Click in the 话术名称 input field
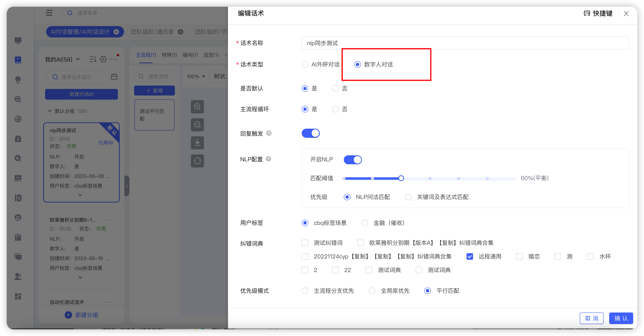The width and height of the screenshot is (644, 336). tap(465, 43)
